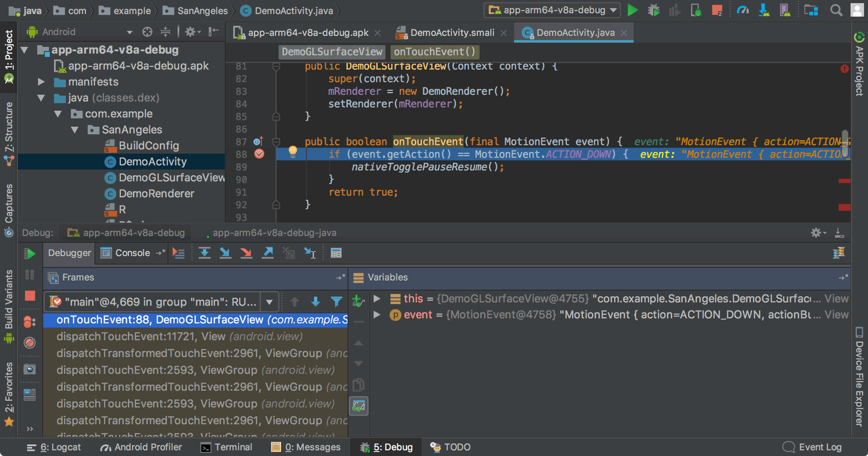Open the run configuration dropdown
Screen dimensions: 868x456
click(x=613, y=10)
